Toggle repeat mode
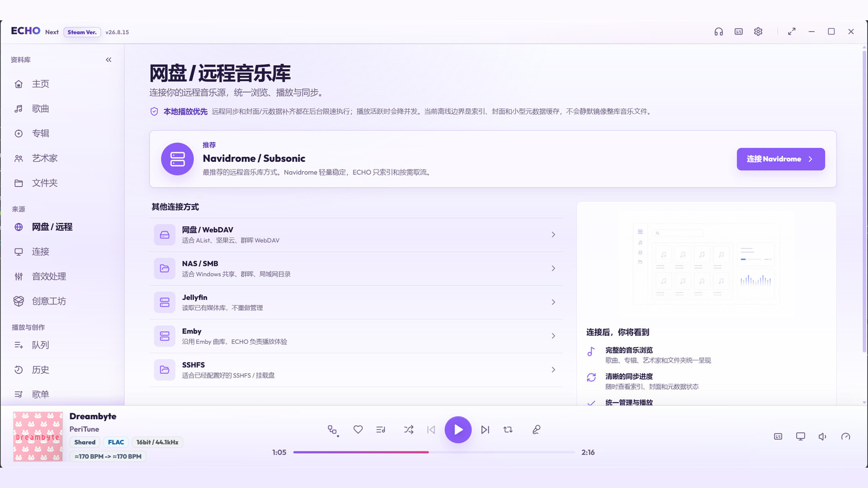The image size is (868, 488). [x=508, y=430]
